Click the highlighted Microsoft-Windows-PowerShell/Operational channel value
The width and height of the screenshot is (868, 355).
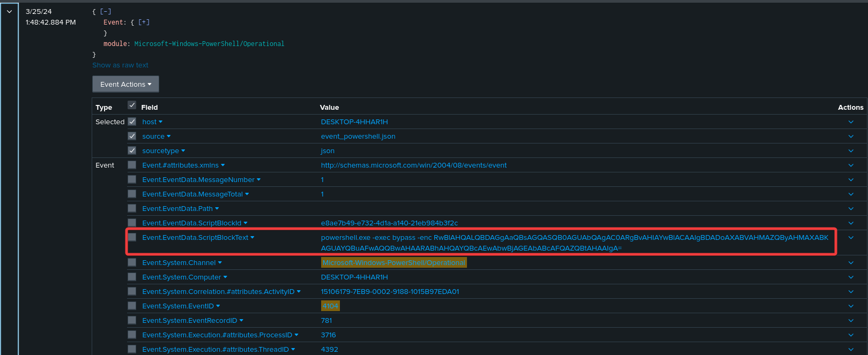[394, 263]
